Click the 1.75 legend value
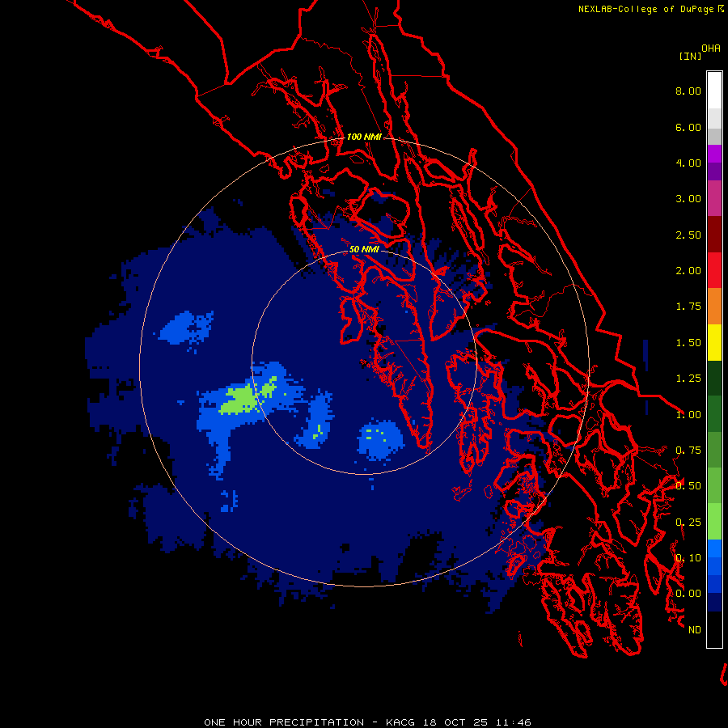This screenshot has width=728, height=728. pos(688,307)
